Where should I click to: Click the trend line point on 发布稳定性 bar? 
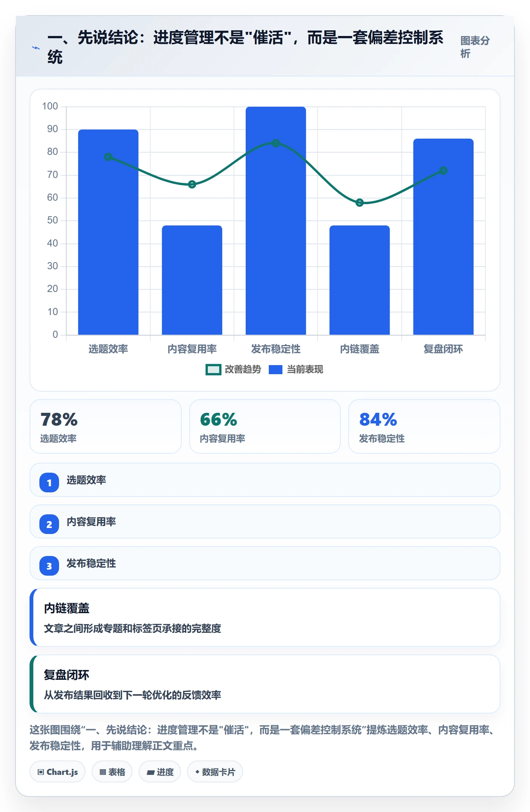(276, 143)
